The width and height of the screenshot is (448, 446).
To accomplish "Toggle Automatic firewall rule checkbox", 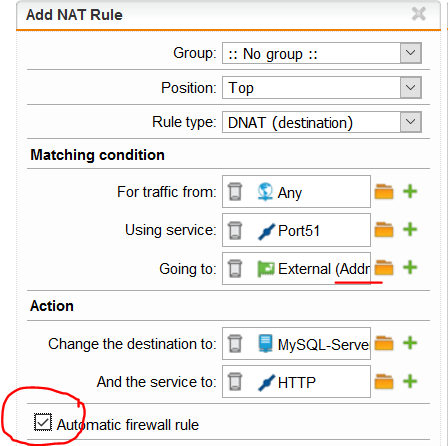I will [43, 422].
